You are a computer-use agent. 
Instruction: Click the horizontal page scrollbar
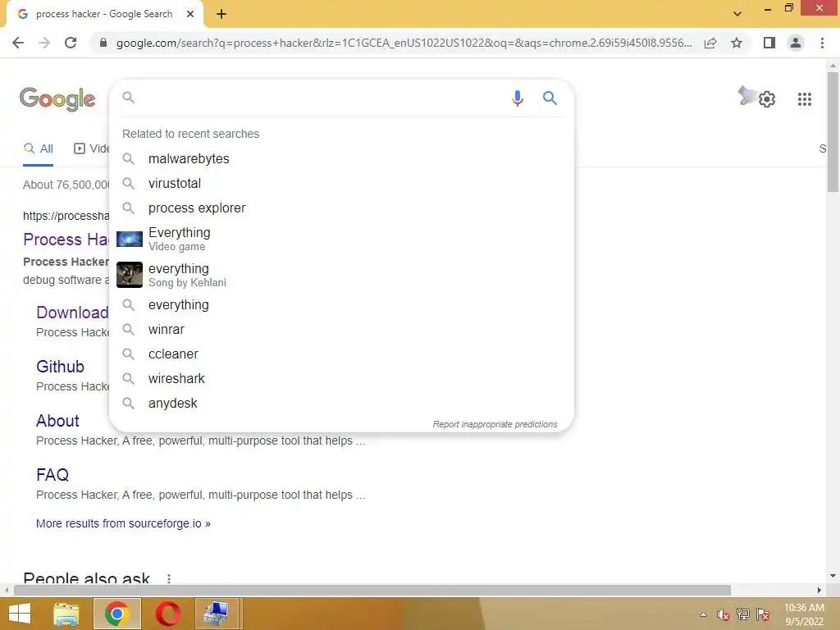pyautogui.click(x=372, y=591)
